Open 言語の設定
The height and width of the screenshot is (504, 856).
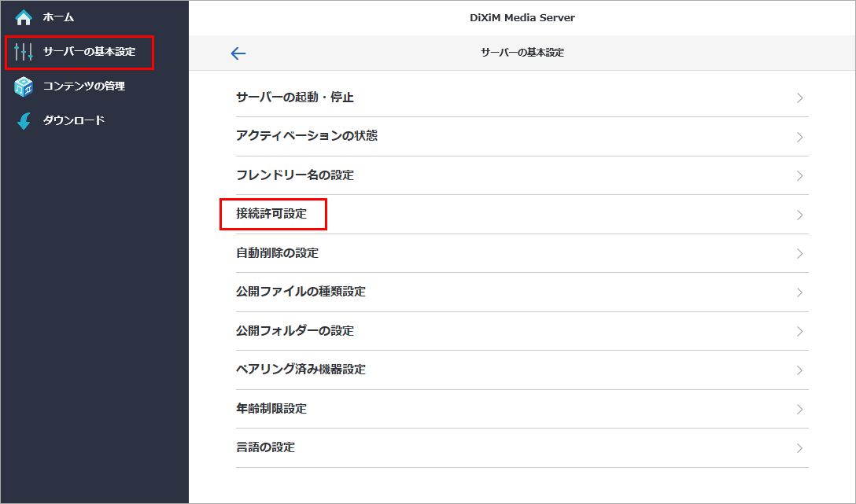click(522, 448)
